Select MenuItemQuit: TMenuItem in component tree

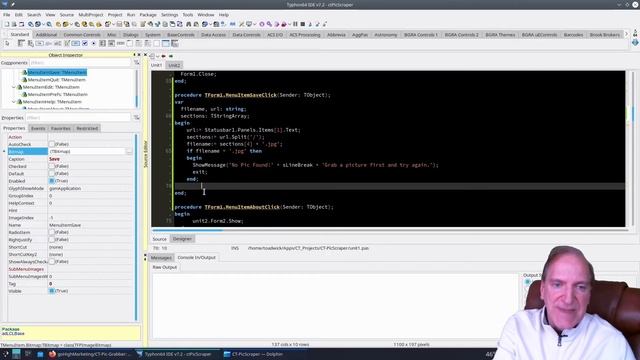[57, 80]
